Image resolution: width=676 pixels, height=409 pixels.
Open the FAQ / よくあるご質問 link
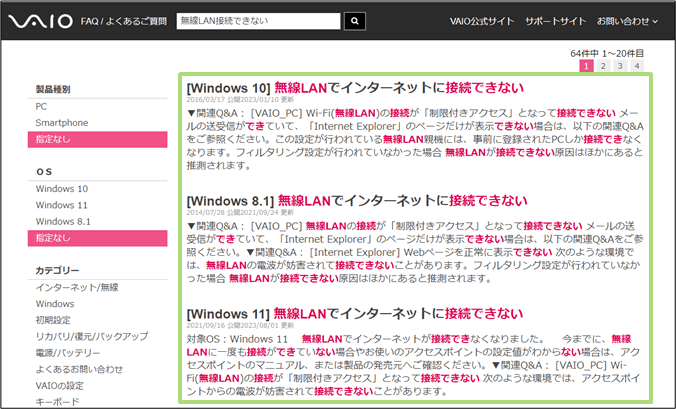[124, 22]
